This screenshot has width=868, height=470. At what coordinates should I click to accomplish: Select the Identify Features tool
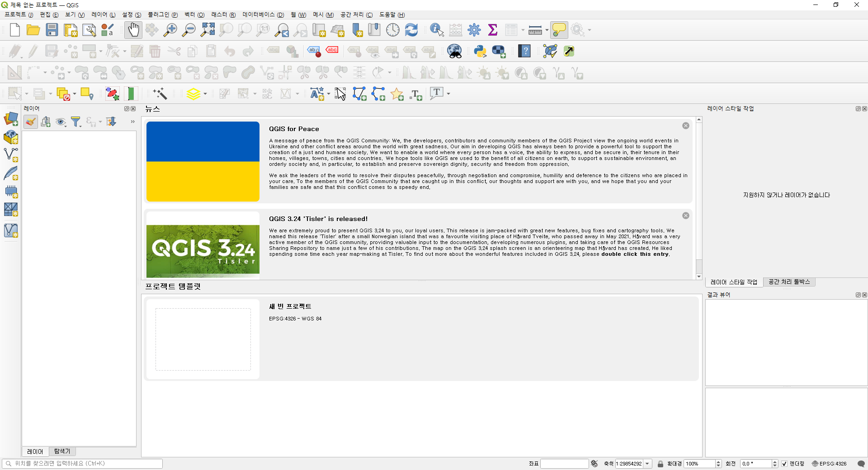(x=437, y=30)
